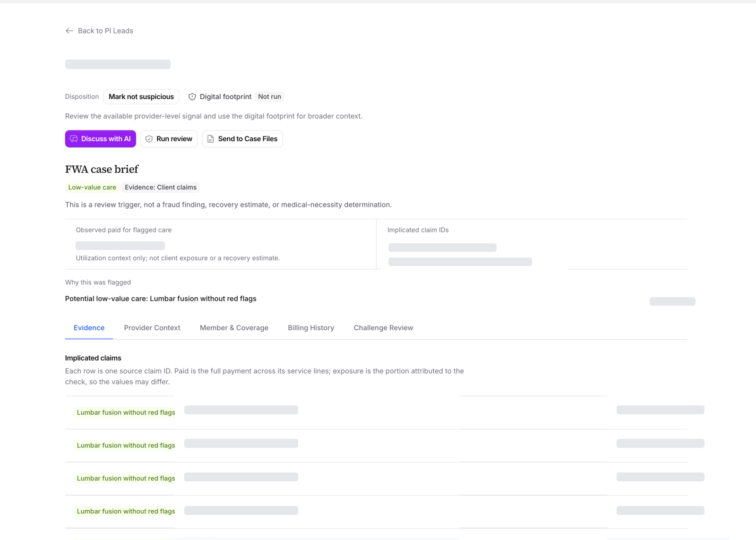Click the Evidence: Client claims tag
The width and height of the screenshot is (756, 540).
pyautogui.click(x=161, y=187)
